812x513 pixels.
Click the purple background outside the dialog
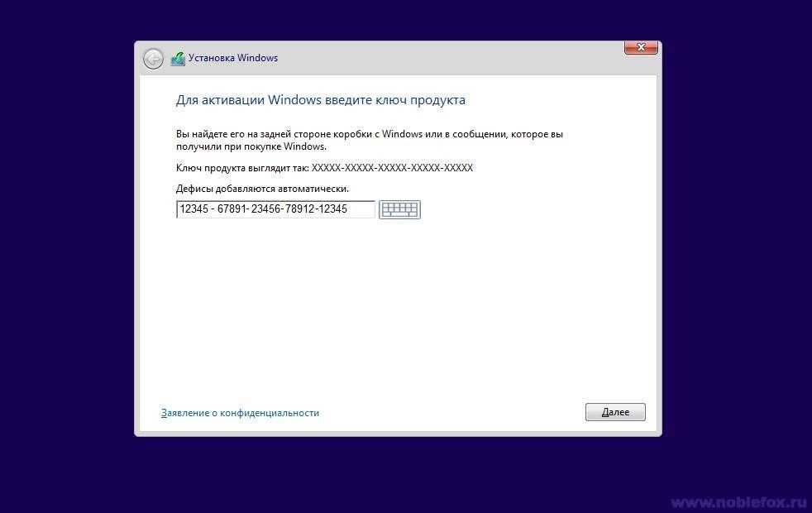67,259
